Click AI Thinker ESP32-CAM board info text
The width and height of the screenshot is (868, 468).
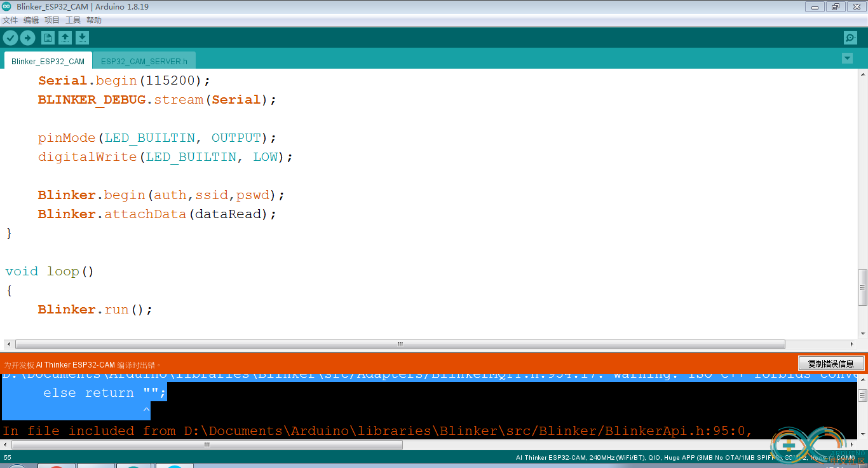pos(685,458)
